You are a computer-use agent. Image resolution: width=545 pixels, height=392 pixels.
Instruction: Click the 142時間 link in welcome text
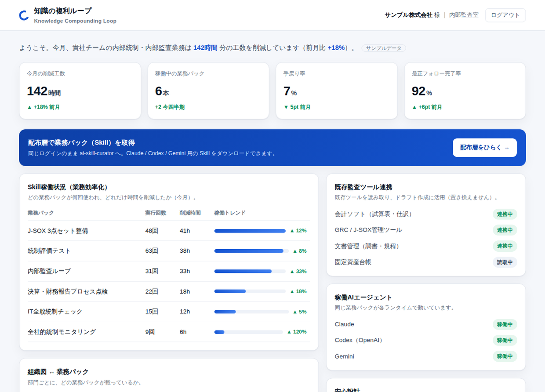[x=205, y=47]
